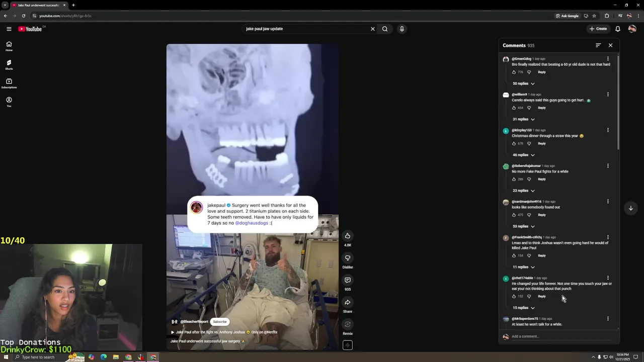Remix this Short
The width and height of the screenshot is (644, 362).
click(348, 324)
